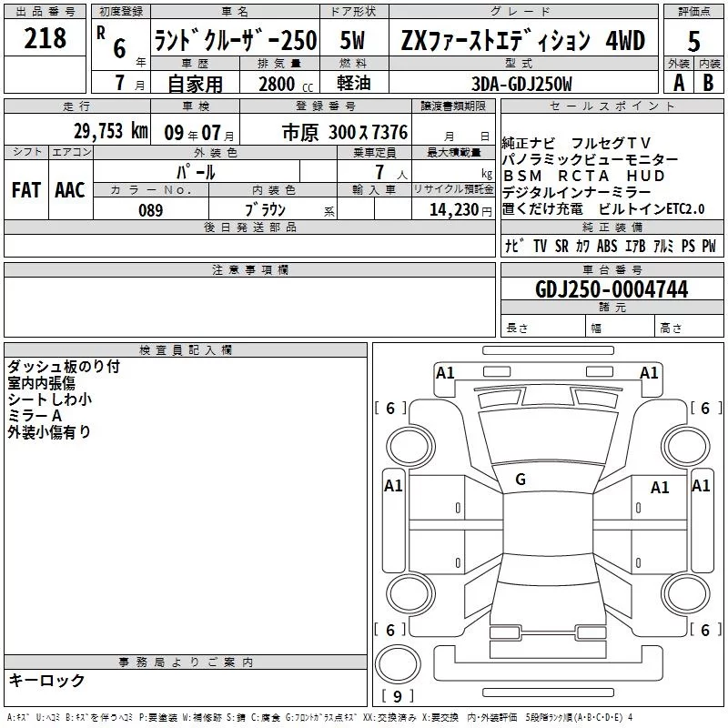Viewport: 728px width, 728px height.
Task: Select grade ZXファーストエディション 4WD
Action: (523, 40)
